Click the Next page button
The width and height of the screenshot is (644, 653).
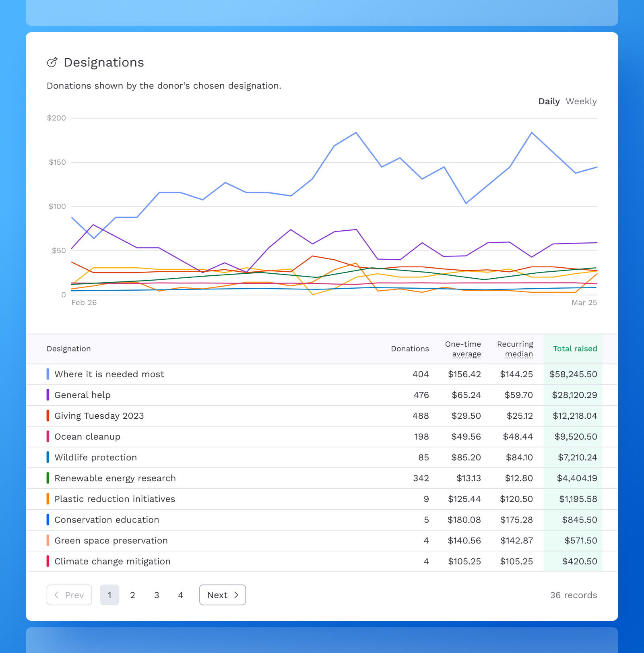tap(222, 595)
